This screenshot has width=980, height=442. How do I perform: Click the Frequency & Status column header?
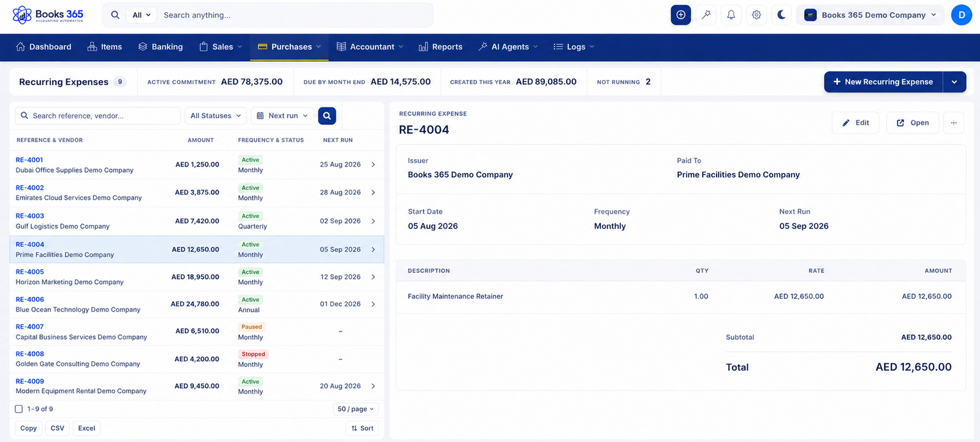click(x=271, y=140)
